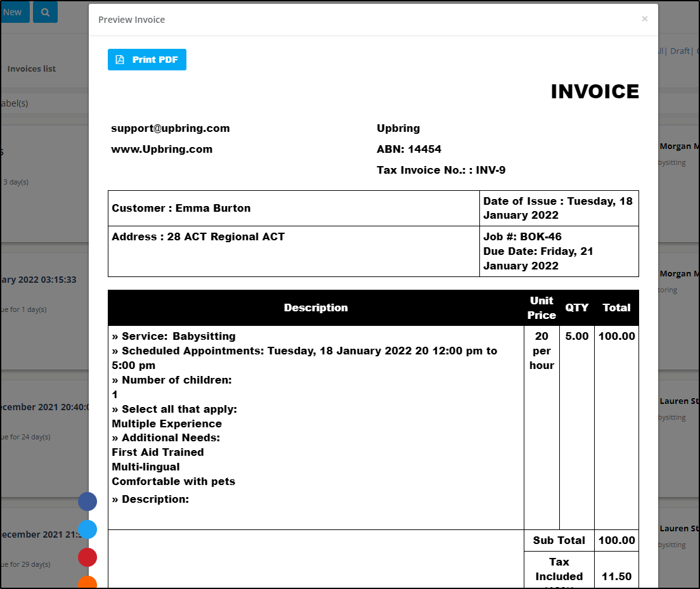This screenshot has width=700, height=589.
Task: Click background row dated 2022 03:15:33
Action: 39,280
